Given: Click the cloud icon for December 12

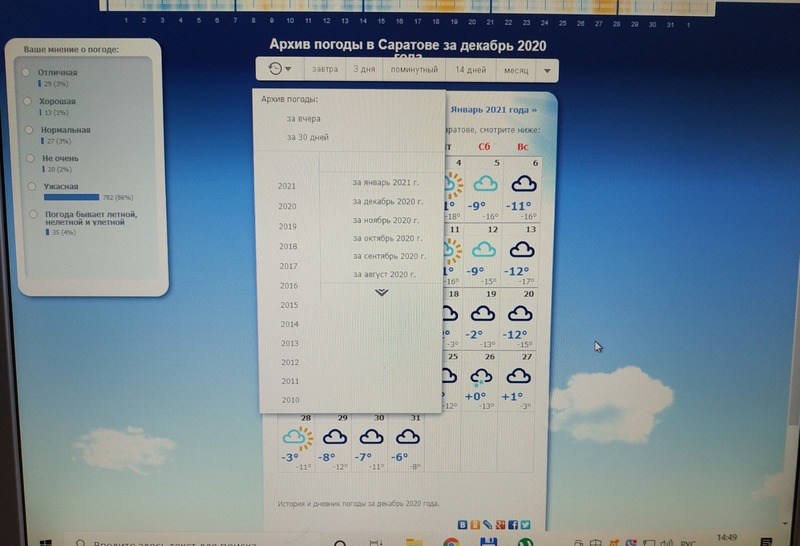Looking at the screenshot, I should tap(483, 250).
